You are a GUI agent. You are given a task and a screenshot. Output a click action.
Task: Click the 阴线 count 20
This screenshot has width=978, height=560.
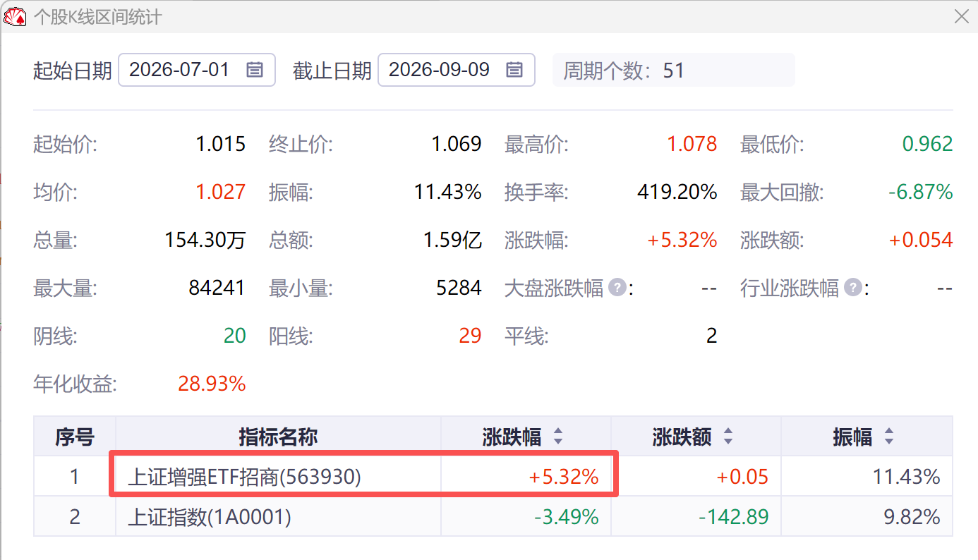click(235, 336)
